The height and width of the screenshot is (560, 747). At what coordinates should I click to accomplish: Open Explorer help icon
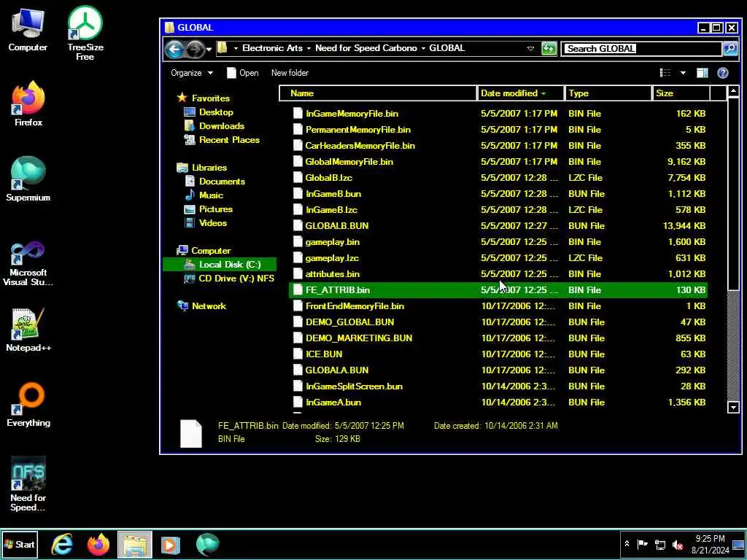point(723,73)
